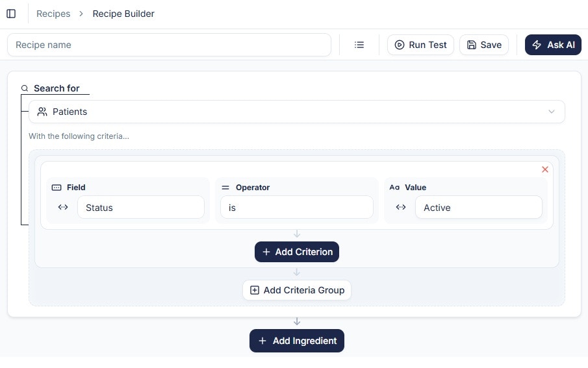Click the Recipe Builder breadcrumb
Screen dimensions: 588x368
point(123,14)
